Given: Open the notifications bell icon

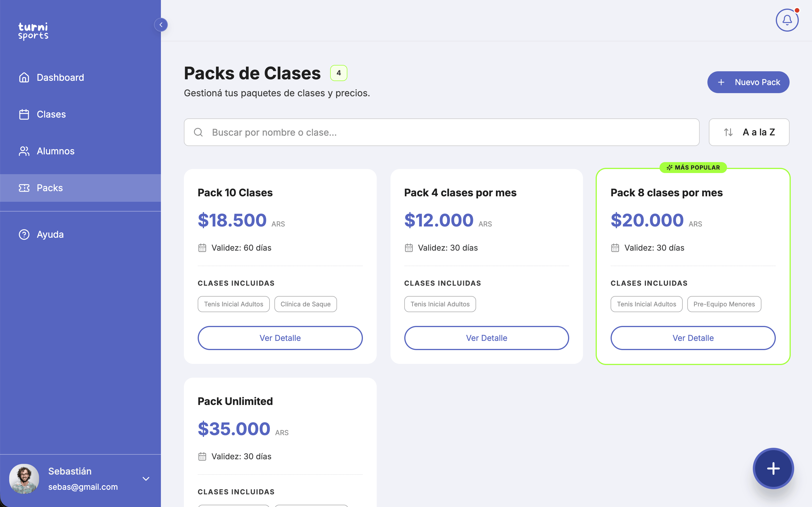Looking at the screenshot, I should pos(787,20).
